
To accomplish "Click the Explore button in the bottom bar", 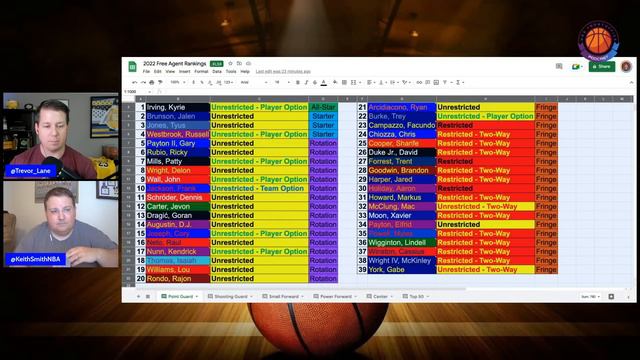I will [x=611, y=296].
